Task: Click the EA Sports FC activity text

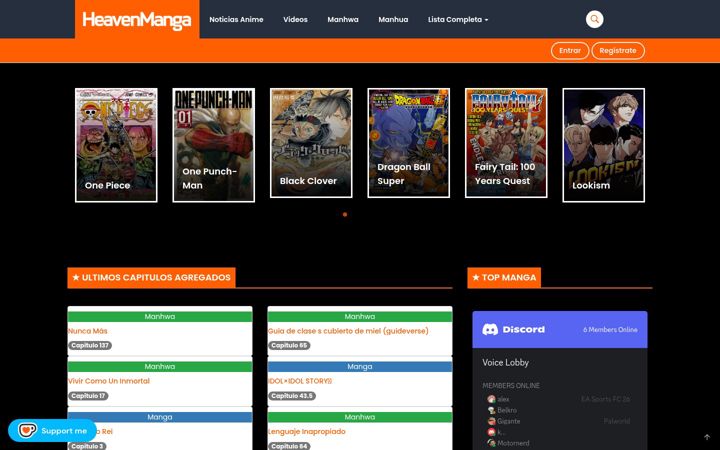Action: coord(606,399)
